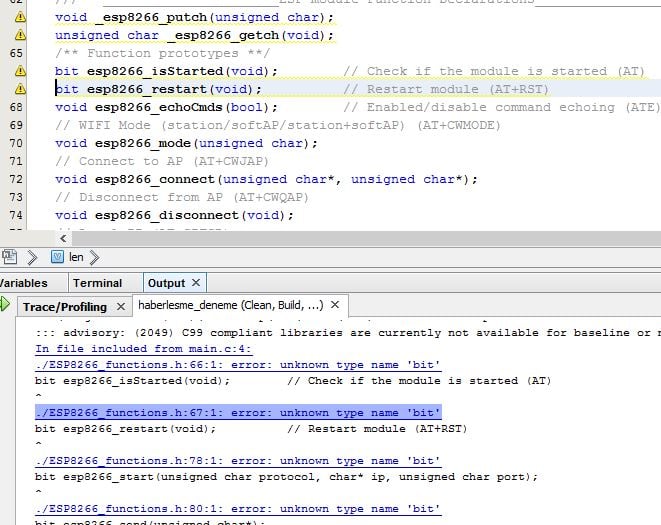The image size is (661, 525).
Task: Close the haberlesme_deneme build tab
Action: [335, 305]
